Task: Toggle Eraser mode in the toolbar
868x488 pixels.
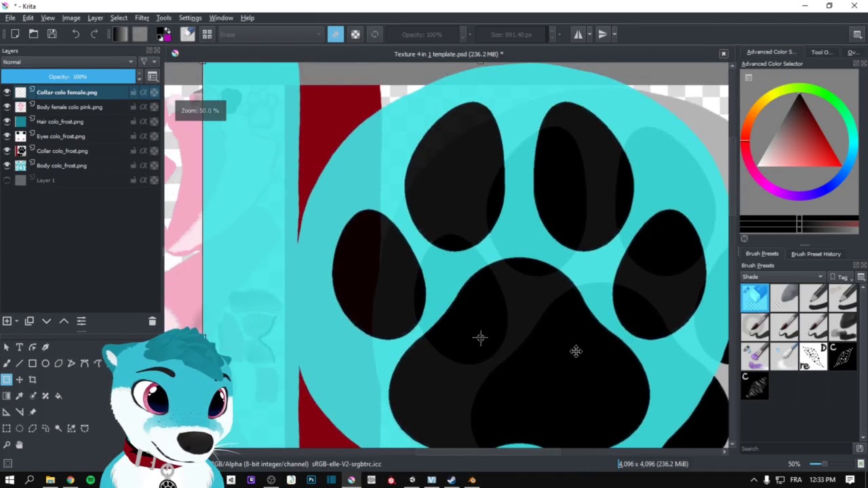Action: click(x=336, y=34)
